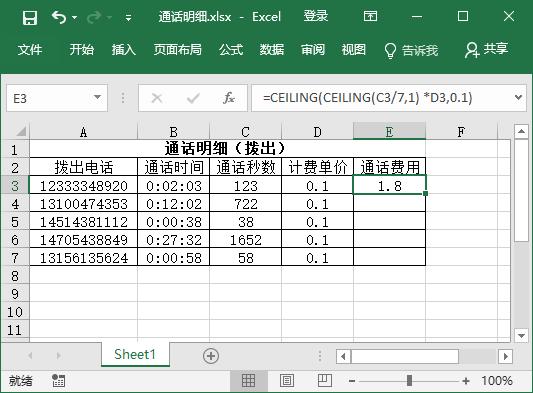Click cell with seconds value 1652
Viewport: 533px width, 393px height.
[x=246, y=240]
